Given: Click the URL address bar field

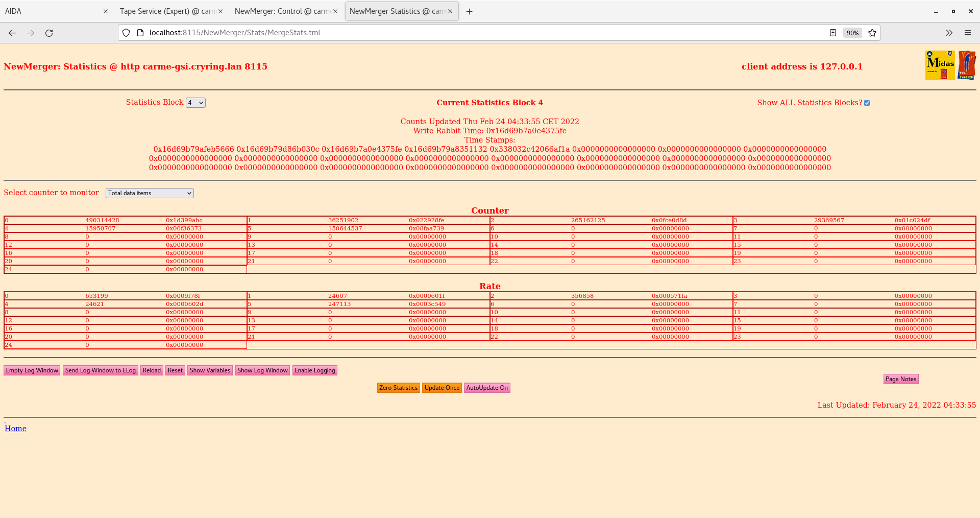Looking at the screenshot, I should coord(459,33).
